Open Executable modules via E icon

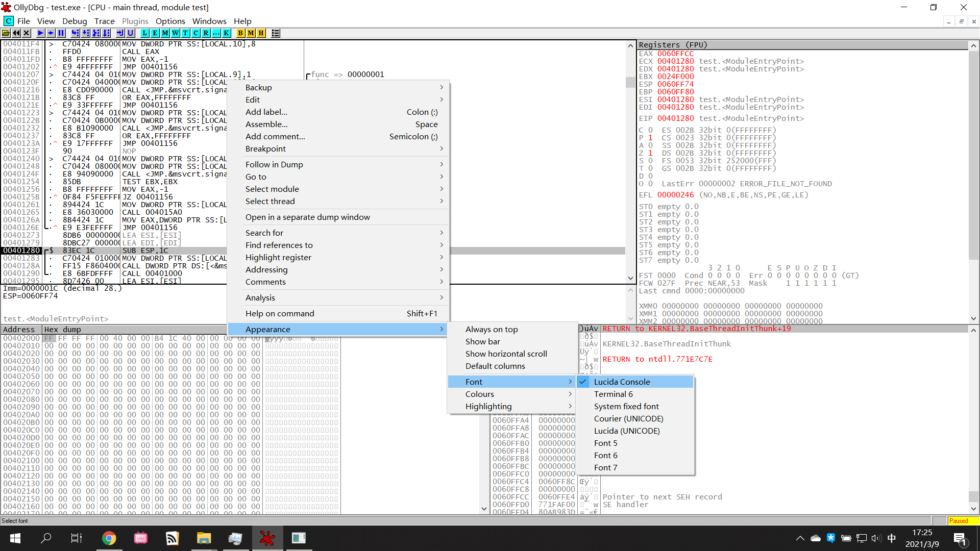tap(155, 33)
